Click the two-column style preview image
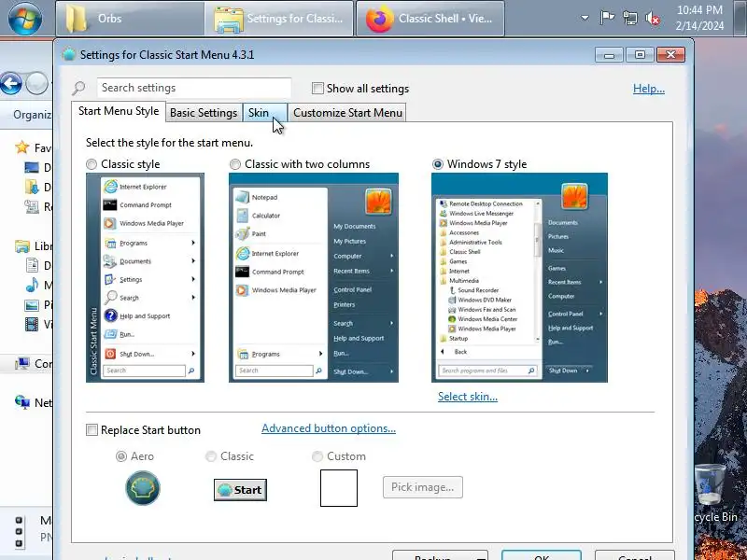The width and height of the screenshot is (747, 560). tap(314, 277)
